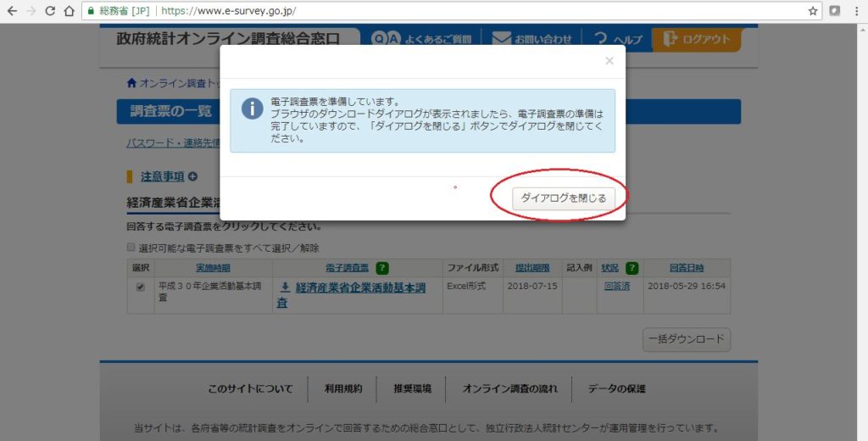Uncheck the 平成30年企業活動基本調査 row checkbox
This screenshot has height=441, width=868.
tap(141, 287)
